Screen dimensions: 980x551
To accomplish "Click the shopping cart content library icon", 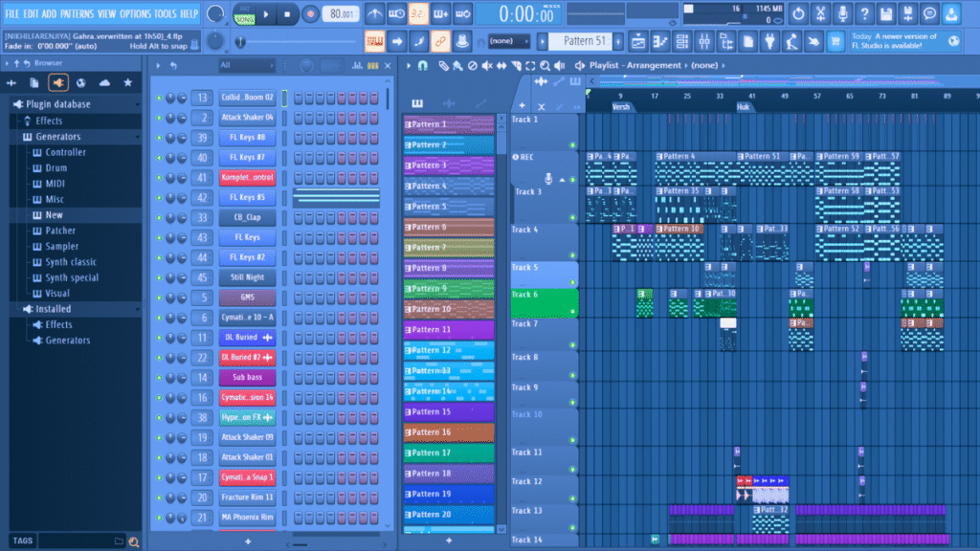I will (x=835, y=42).
